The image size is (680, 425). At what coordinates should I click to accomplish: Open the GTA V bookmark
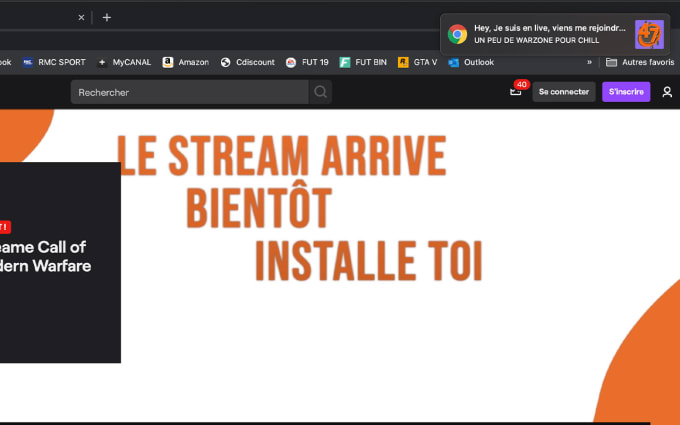point(418,62)
